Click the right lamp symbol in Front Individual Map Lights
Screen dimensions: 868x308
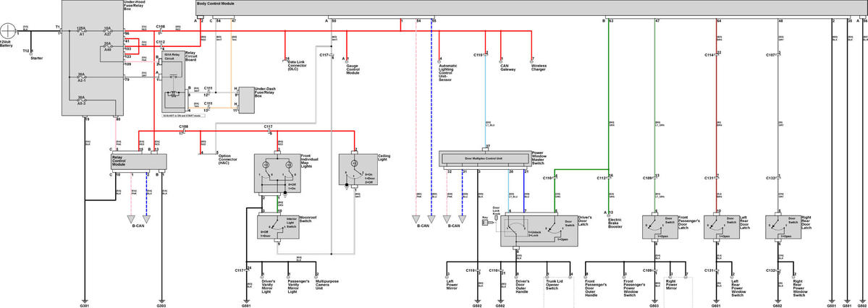(290, 165)
